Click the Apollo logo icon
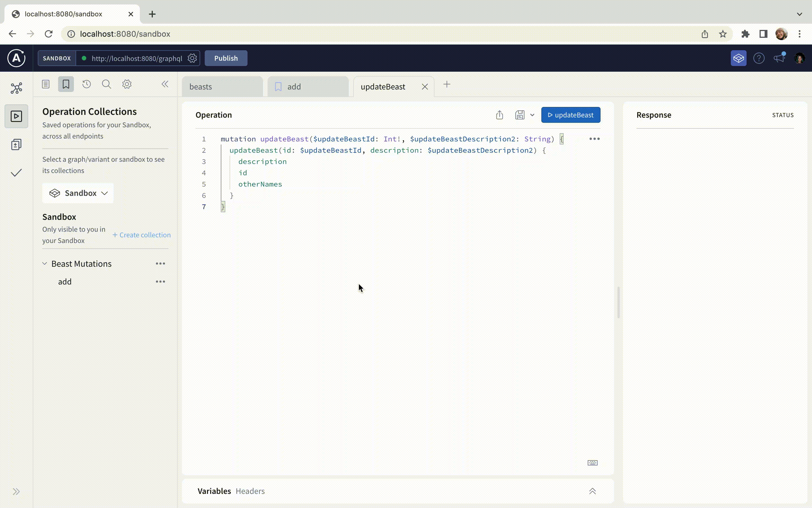The height and width of the screenshot is (508, 812). pos(16,58)
